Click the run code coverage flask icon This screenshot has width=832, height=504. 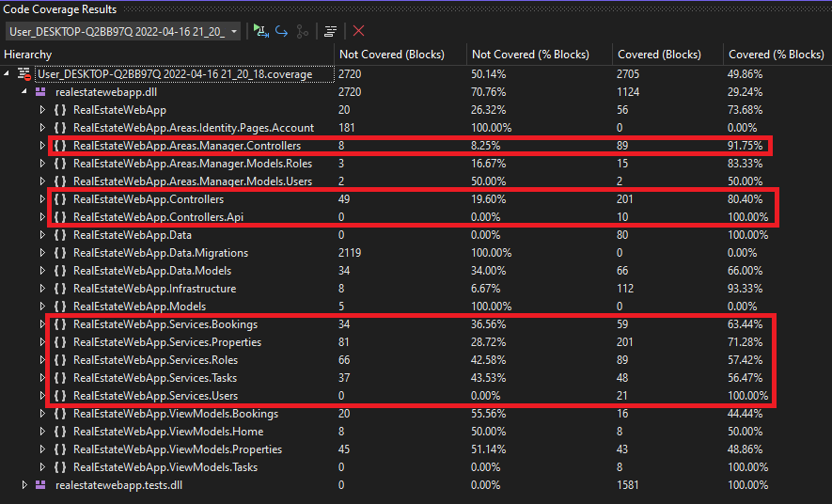[x=260, y=31]
